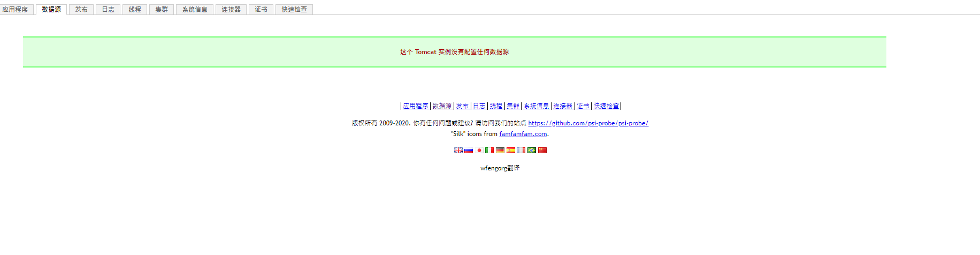Click the footer 日志 link
The width and height of the screenshot is (980, 255).
pyautogui.click(x=479, y=106)
